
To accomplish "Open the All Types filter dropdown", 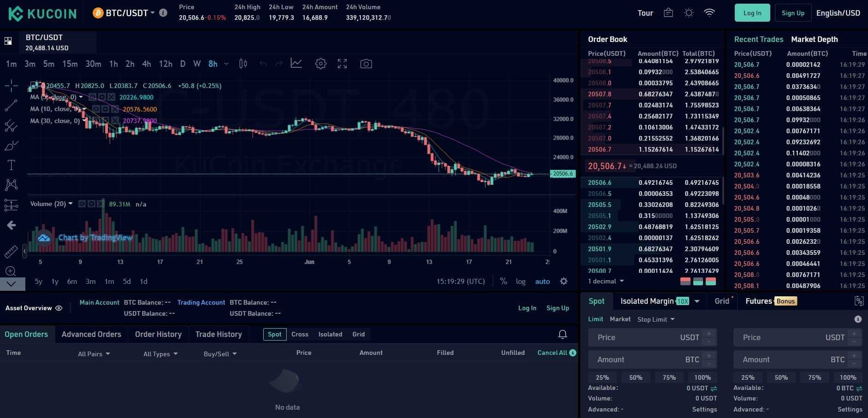I will point(160,354).
